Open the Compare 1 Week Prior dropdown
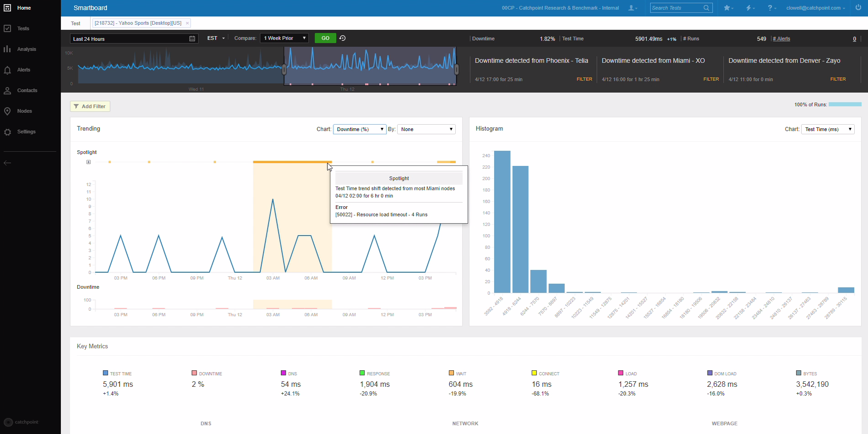Screen dimensions: 868x434 click(x=284, y=38)
